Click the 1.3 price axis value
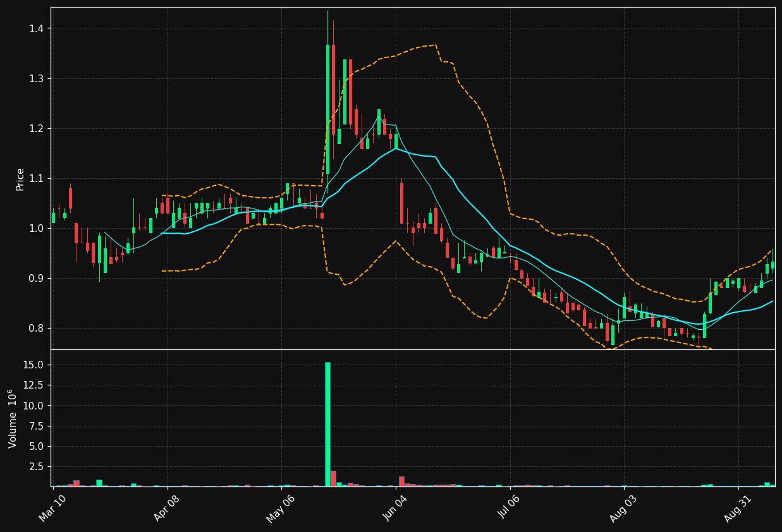 pyautogui.click(x=36, y=78)
